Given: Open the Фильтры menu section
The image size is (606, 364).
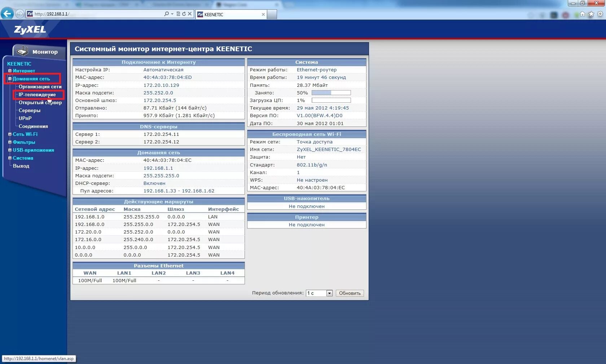Looking at the screenshot, I should pyautogui.click(x=24, y=142).
